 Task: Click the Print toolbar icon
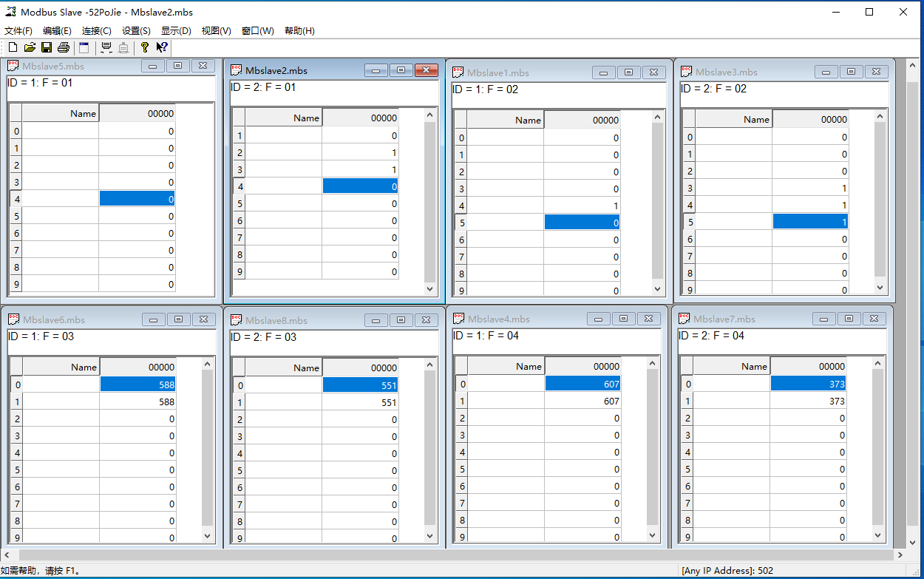coord(64,48)
